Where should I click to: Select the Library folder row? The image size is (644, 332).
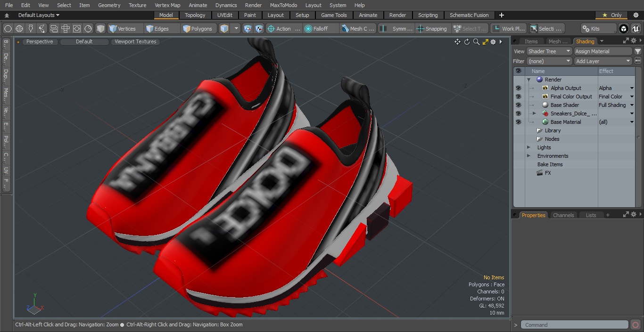[x=553, y=130]
